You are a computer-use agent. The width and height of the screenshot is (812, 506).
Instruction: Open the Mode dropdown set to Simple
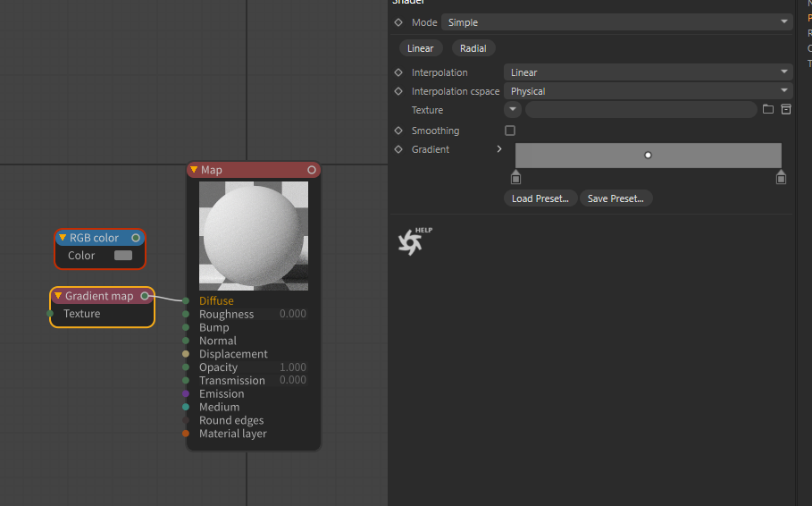[x=616, y=22]
